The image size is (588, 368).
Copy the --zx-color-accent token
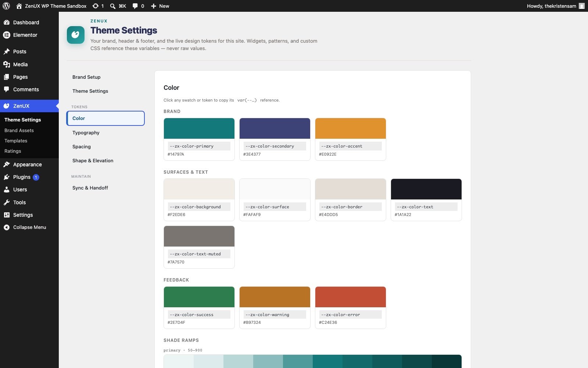click(350, 146)
